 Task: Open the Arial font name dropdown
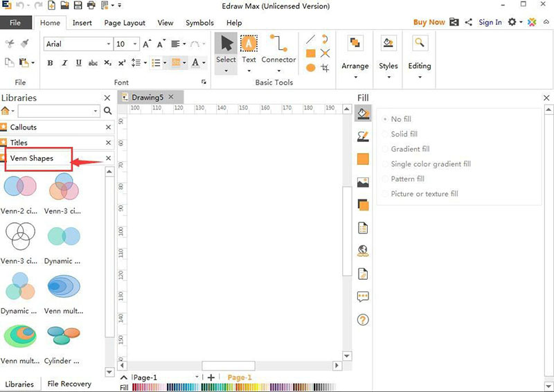click(x=109, y=44)
